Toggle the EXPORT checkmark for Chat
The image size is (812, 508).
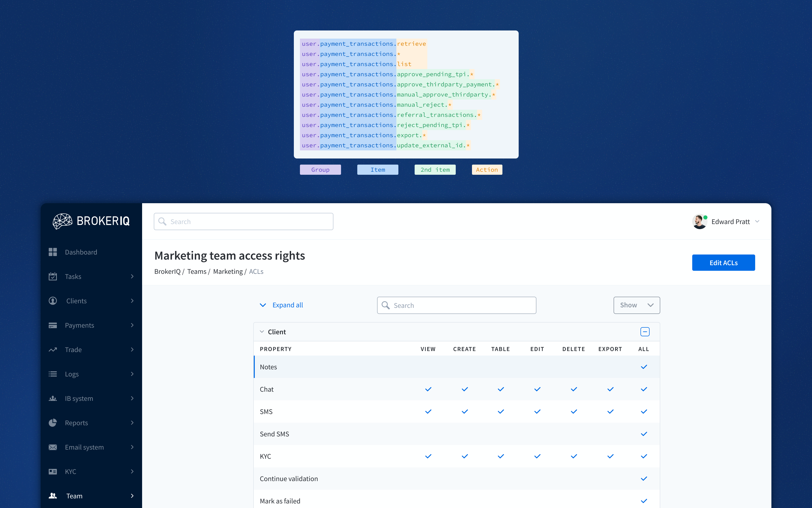coord(610,389)
